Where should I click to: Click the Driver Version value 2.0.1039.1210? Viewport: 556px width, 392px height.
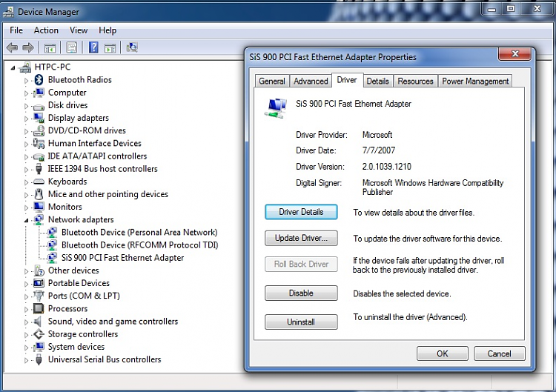[386, 167]
